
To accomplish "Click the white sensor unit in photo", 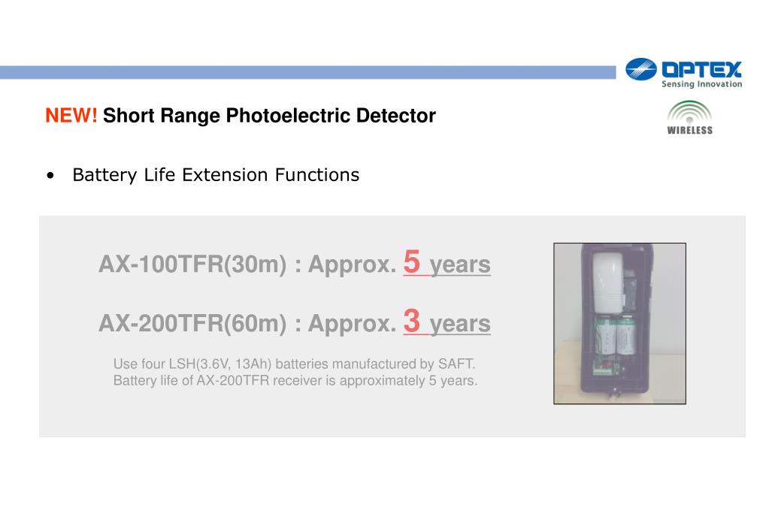I will (608, 283).
